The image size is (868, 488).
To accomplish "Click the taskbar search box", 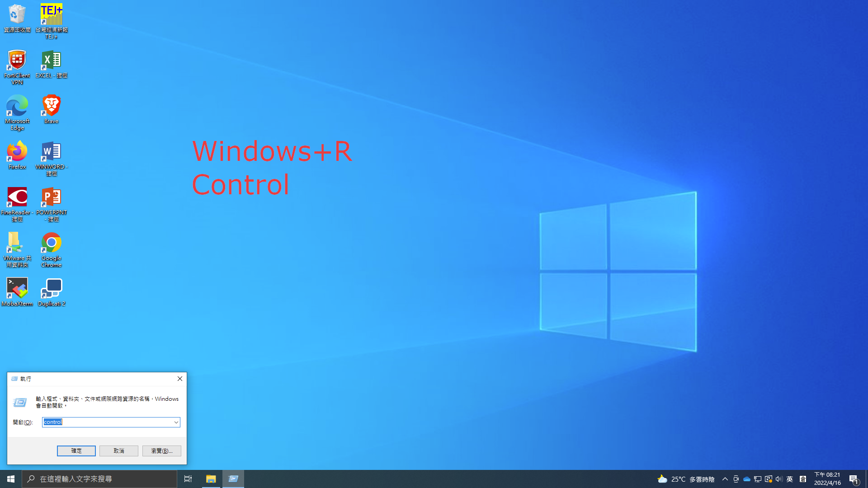I will [99, 479].
